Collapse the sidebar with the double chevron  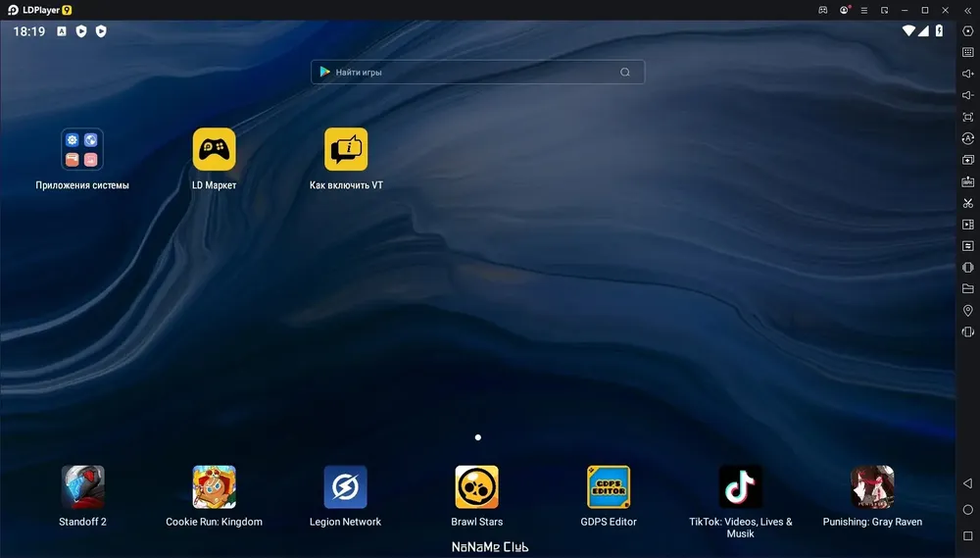pyautogui.click(x=967, y=11)
